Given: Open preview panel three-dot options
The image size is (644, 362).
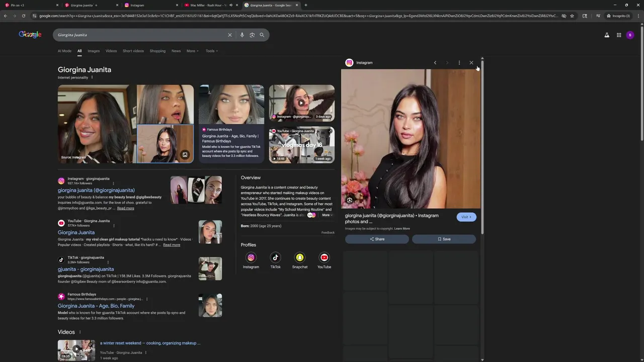Looking at the screenshot, I should (459, 63).
